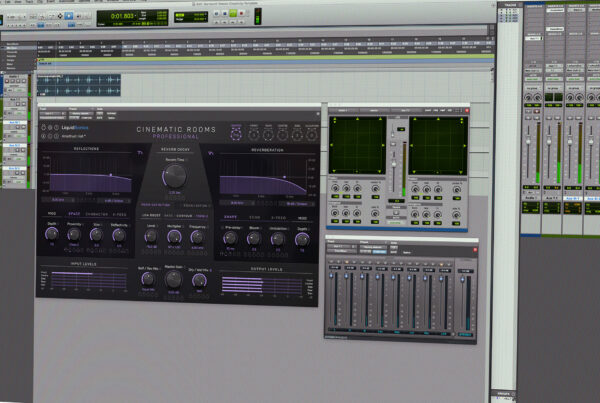Image resolution: width=600 pixels, height=403 pixels.
Task: Click the Pre-delay knob in Reverberation
Action: tap(230, 238)
